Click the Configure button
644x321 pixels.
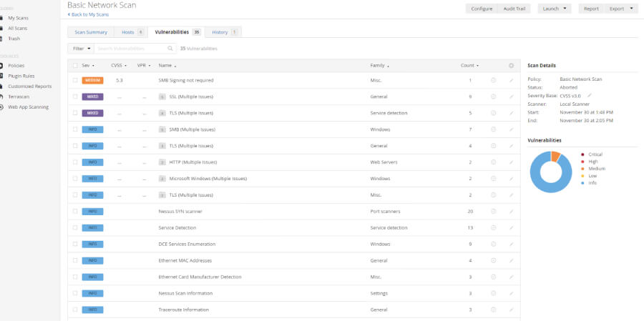click(x=481, y=9)
